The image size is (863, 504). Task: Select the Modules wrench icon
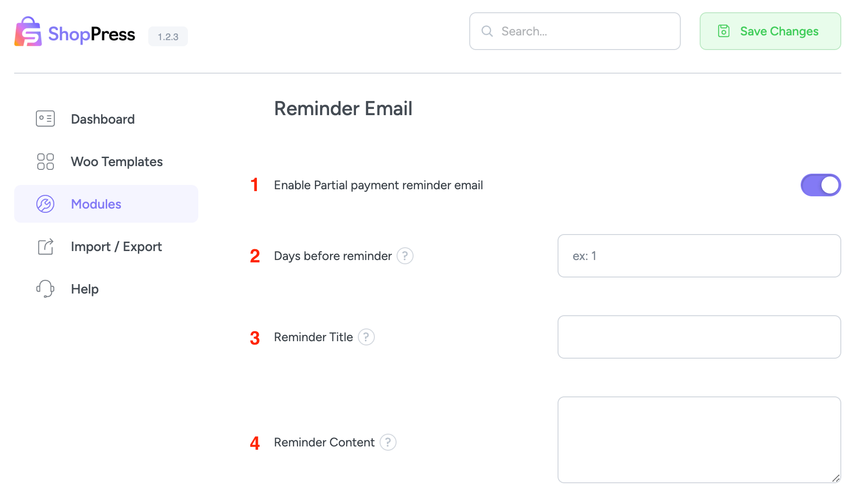pyautogui.click(x=45, y=204)
